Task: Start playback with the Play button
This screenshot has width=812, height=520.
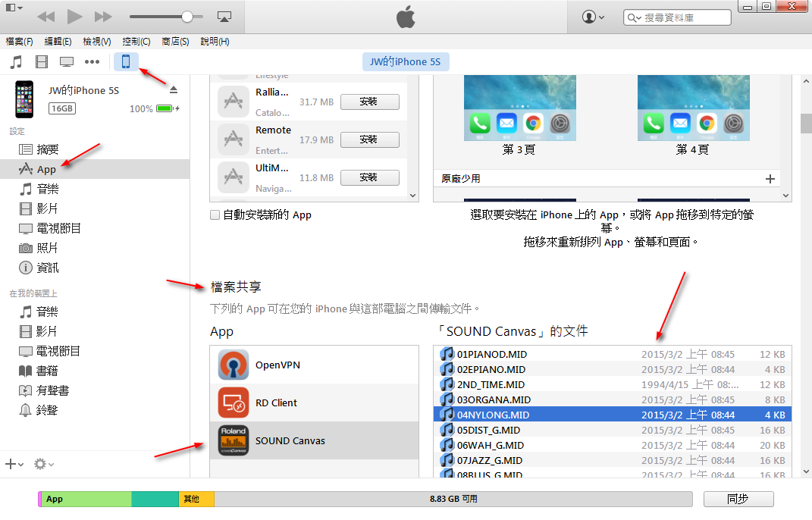Action: click(74, 17)
